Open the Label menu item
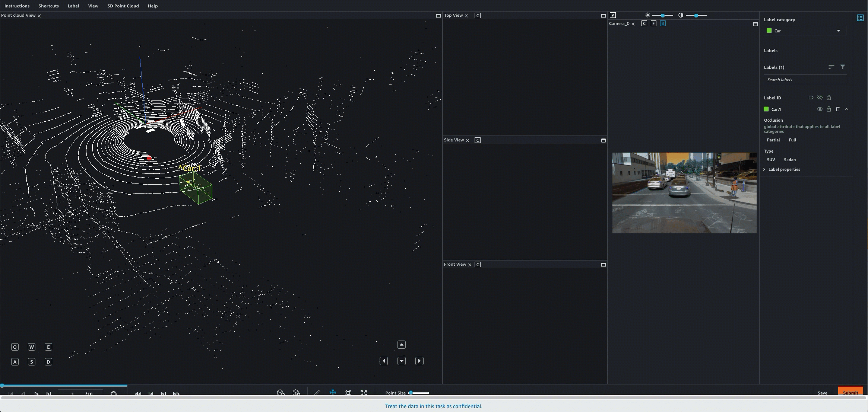Viewport: 868px width, 412px height. pyautogui.click(x=73, y=6)
